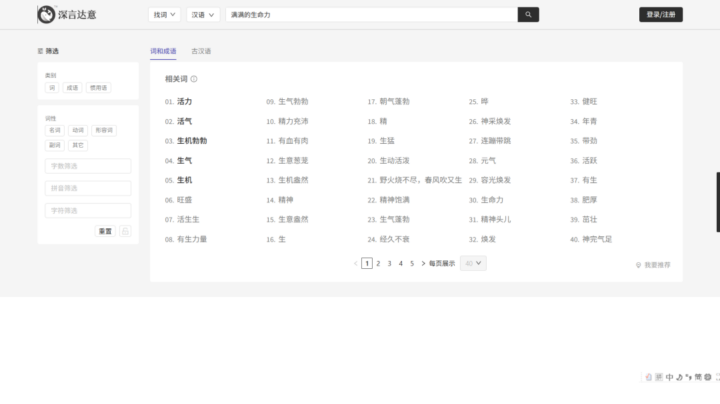Click the IME smiley emoji icon
The width and height of the screenshot is (720, 404).
click(708, 377)
